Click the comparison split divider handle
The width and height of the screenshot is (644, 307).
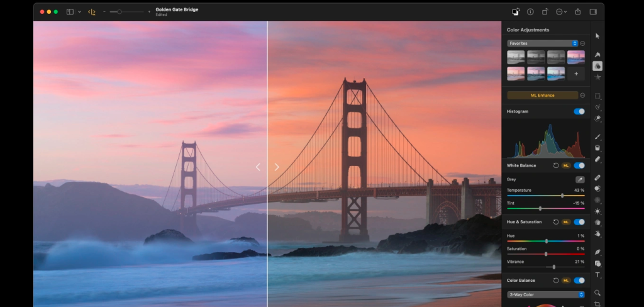267,167
